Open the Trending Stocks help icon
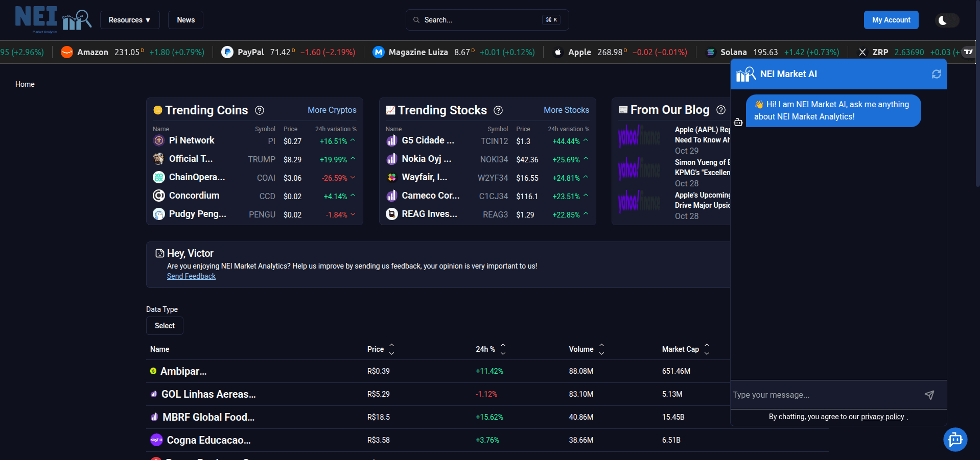 [498, 110]
